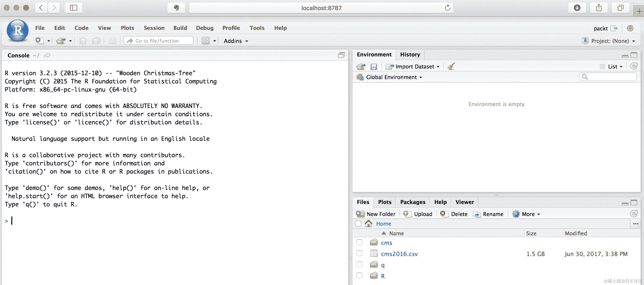Click the New File icon in toolbar
This screenshot has width=644, height=285.
click(40, 41)
